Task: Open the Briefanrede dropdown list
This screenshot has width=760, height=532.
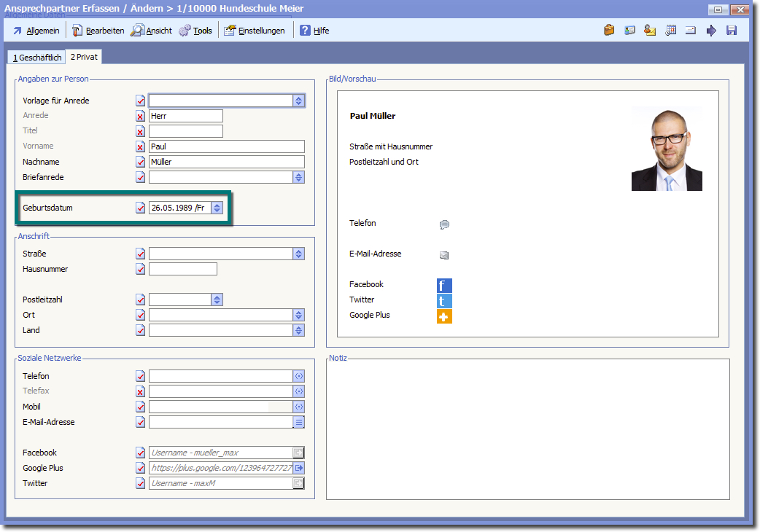Action: pyautogui.click(x=298, y=177)
